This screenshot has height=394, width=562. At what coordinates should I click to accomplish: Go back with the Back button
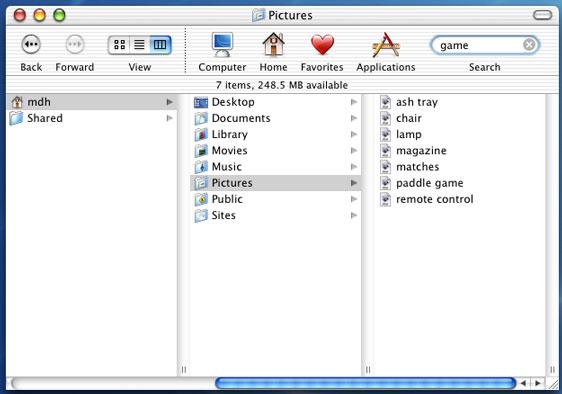(x=31, y=45)
